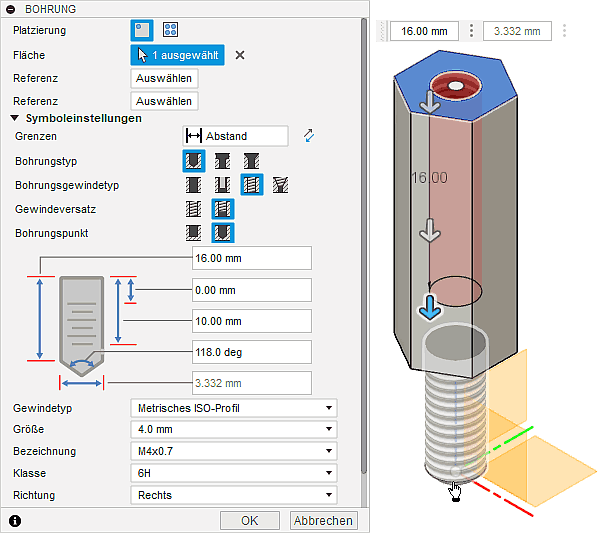Open the Gewindetyp dropdown

[234, 408]
